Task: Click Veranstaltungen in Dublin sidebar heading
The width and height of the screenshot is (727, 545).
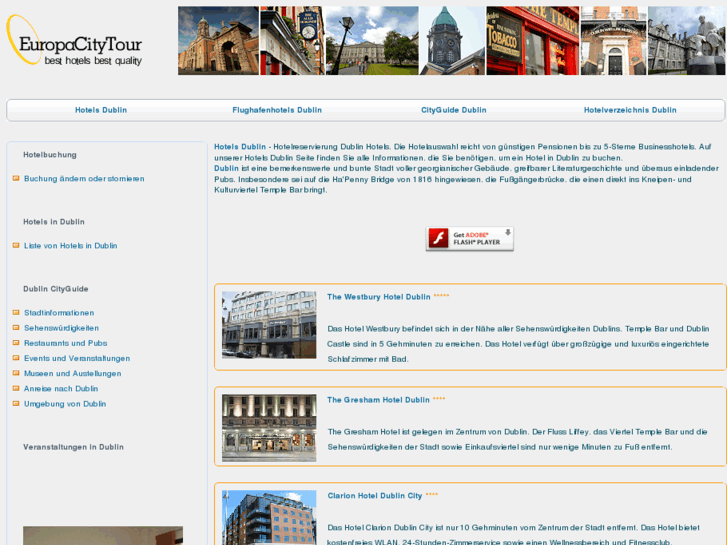Action: pos(73,447)
